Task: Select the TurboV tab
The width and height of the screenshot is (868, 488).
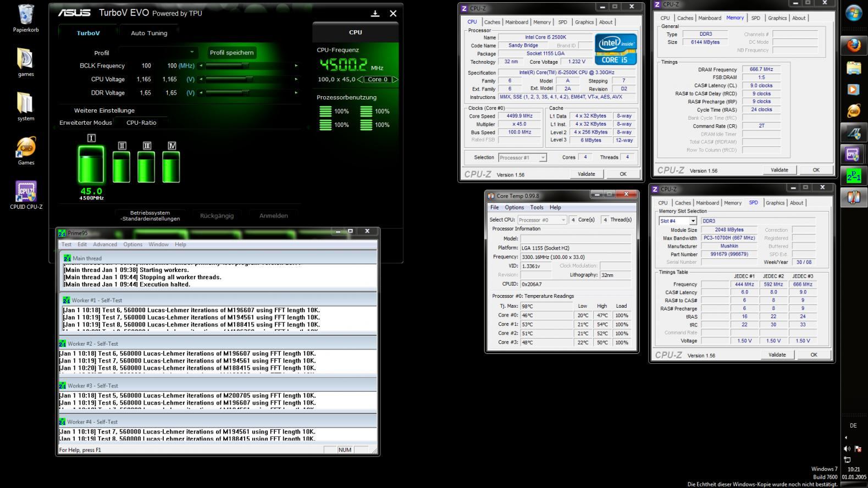Action: pyautogui.click(x=88, y=33)
